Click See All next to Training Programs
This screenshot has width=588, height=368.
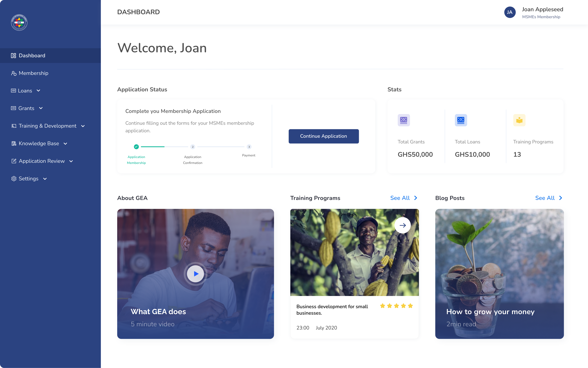click(404, 198)
